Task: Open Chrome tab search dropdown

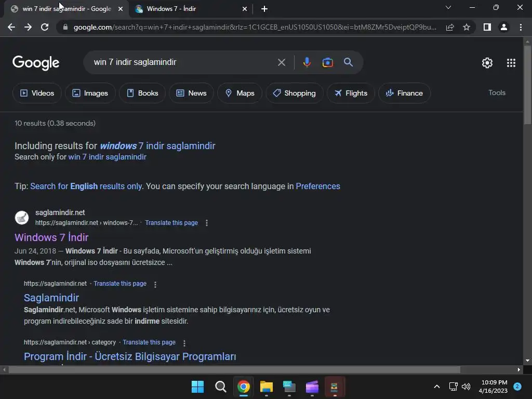Action: 448,7
